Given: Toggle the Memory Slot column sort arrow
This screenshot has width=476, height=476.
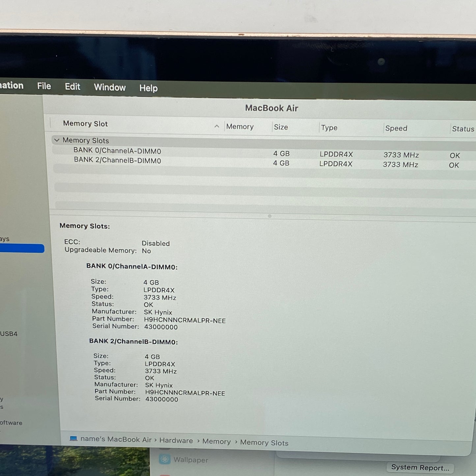Looking at the screenshot, I should pyautogui.click(x=216, y=126).
